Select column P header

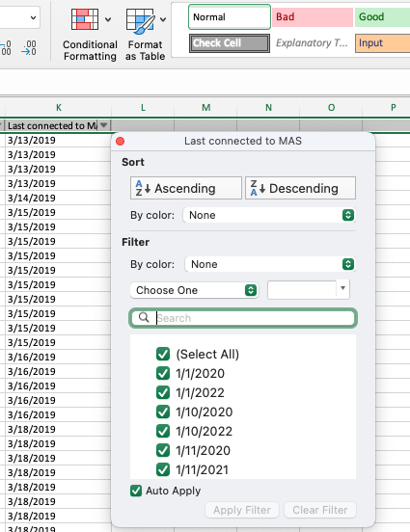pos(387,108)
